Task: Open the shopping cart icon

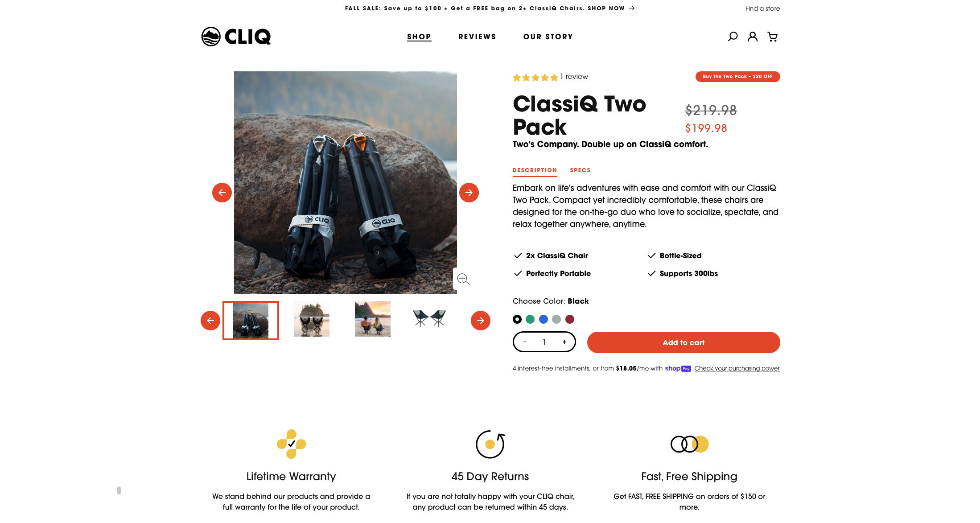Action: coord(773,37)
